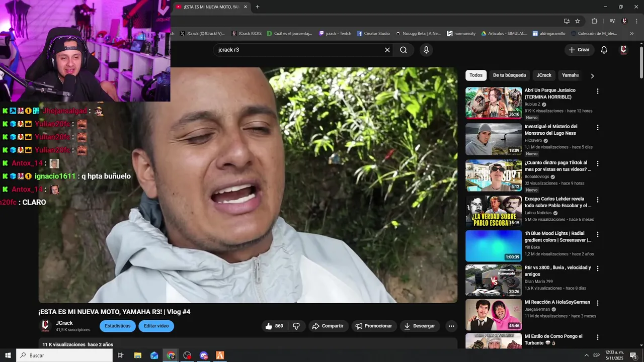The height and width of the screenshot is (362, 644).
Task: Click install app icon in address bar
Action: pos(567,21)
